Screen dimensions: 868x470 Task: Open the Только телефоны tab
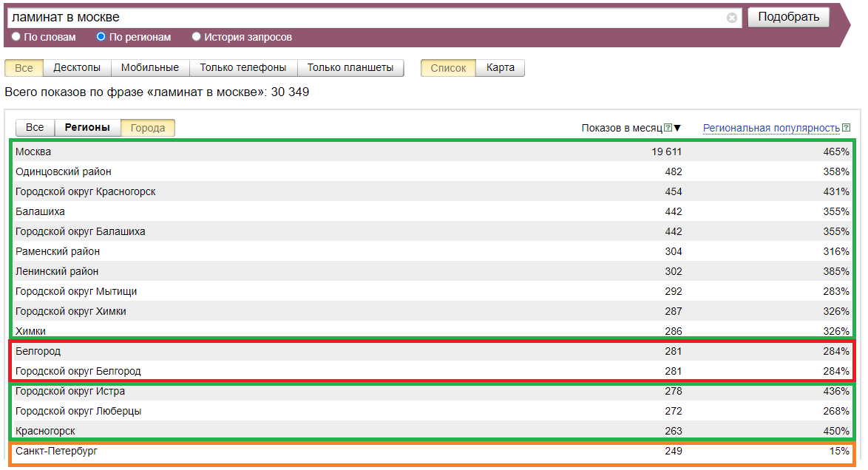(x=243, y=68)
